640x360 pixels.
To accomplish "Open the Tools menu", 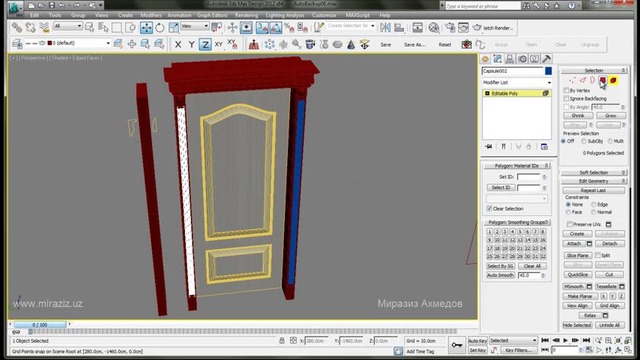I will (55, 15).
